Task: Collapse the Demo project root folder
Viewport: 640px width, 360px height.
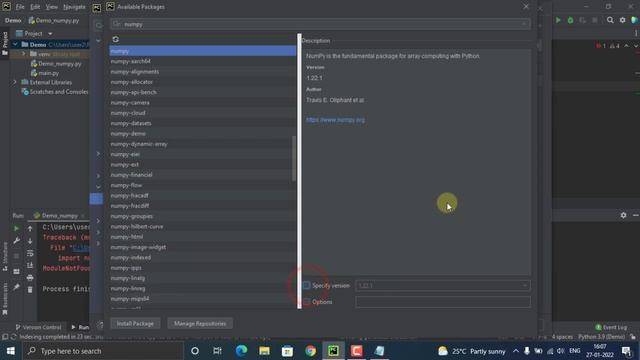Action: pos(15,44)
